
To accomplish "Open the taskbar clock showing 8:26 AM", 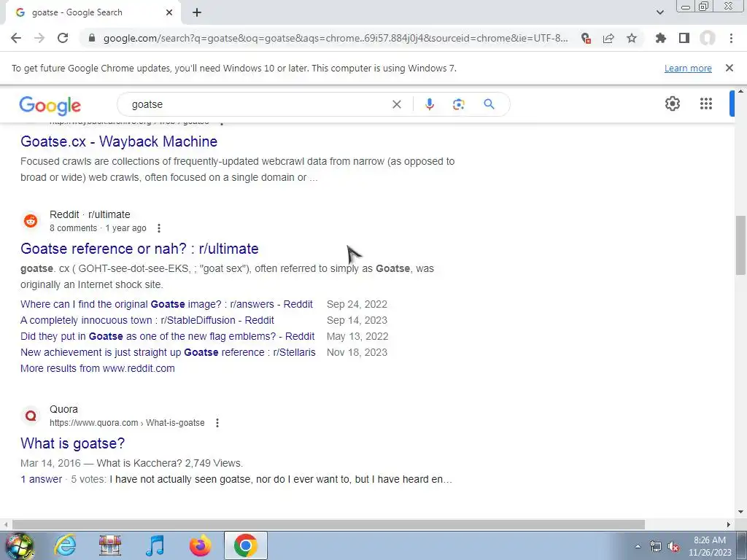I will click(710, 546).
